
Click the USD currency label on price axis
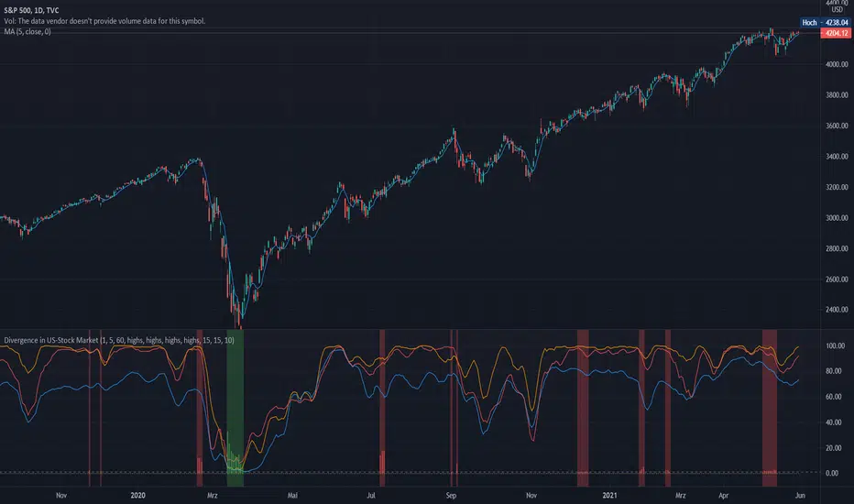838,10
